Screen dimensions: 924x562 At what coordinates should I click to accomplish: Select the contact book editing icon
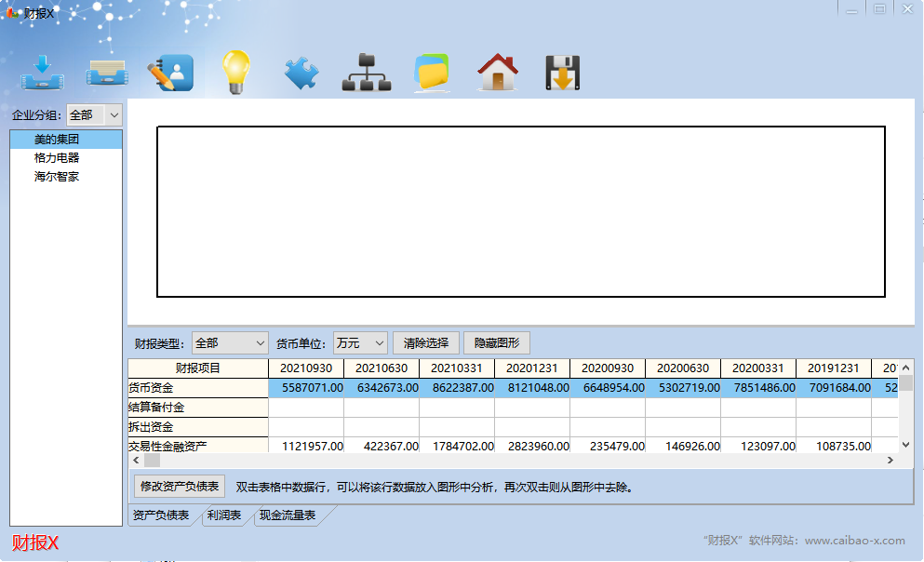pyautogui.click(x=171, y=72)
